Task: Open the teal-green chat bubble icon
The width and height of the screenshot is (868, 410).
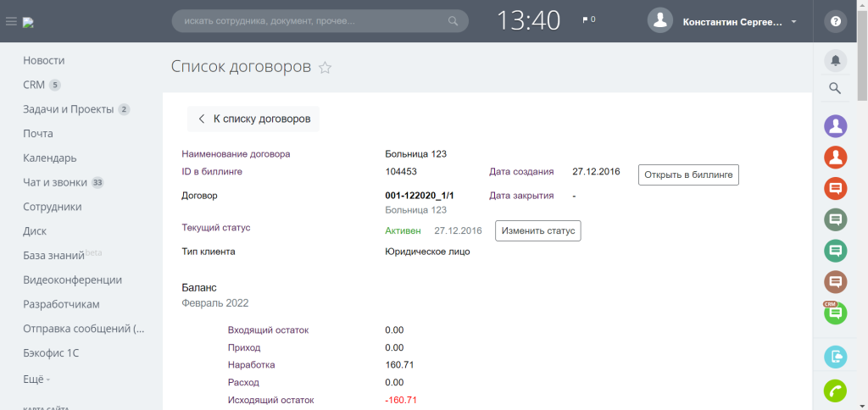Action: (x=835, y=251)
